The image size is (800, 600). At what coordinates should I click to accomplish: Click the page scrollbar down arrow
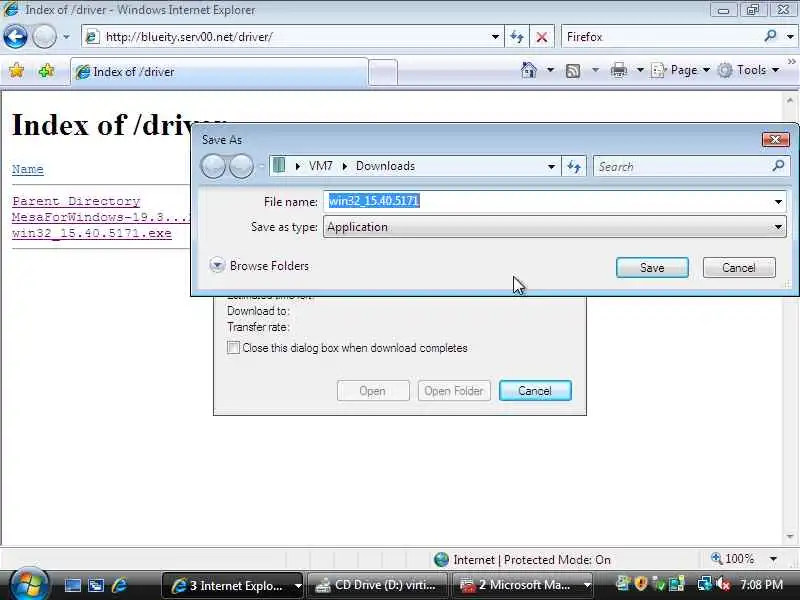click(x=790, y=536)
